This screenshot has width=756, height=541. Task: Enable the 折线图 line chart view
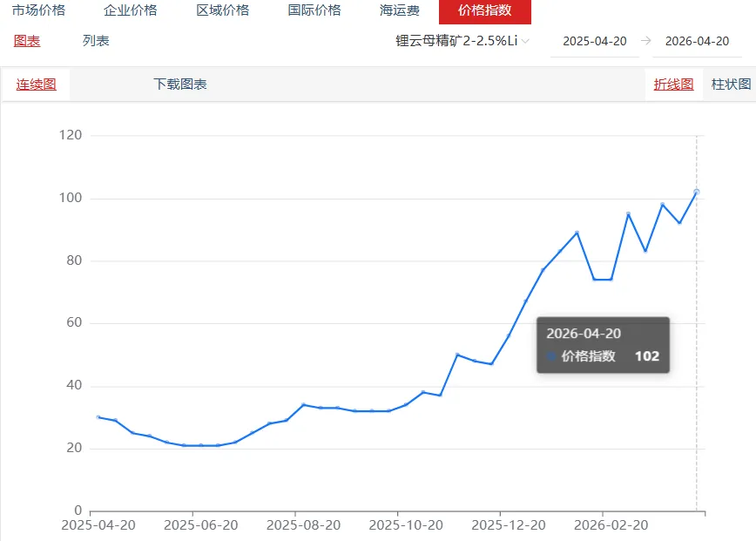coord(673,84)
